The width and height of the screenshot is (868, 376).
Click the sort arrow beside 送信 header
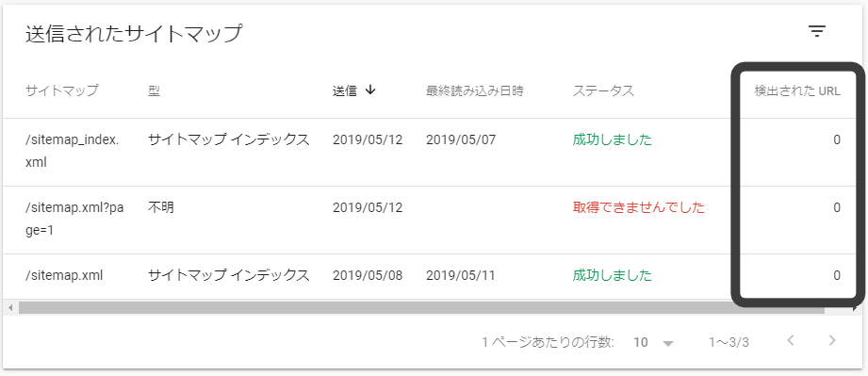pos(371,90)
